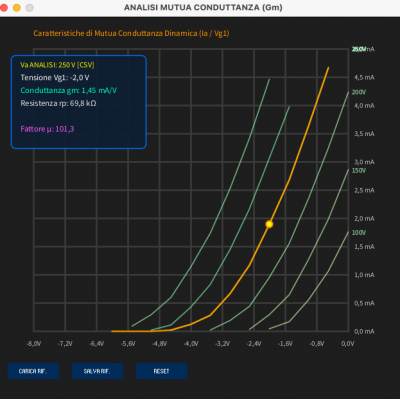Click the 2,0 mA axis label
Viewport: 400px width, 399px height.
(364, 219)
